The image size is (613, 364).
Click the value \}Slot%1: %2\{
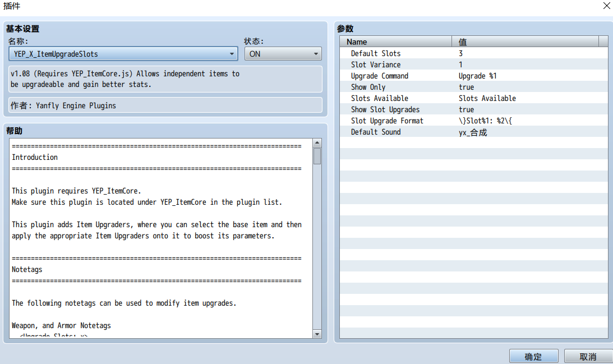click(485, 121)
